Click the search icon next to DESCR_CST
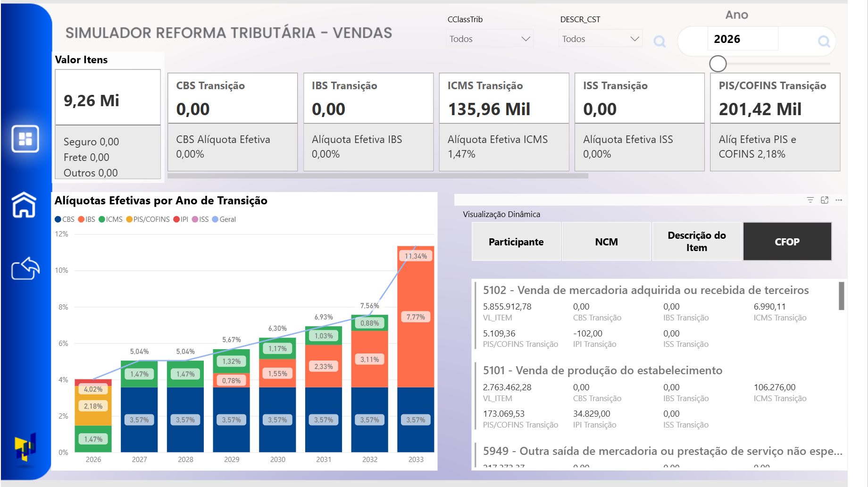This screenshot has width=868, height=487. click(x=659, y=42)
